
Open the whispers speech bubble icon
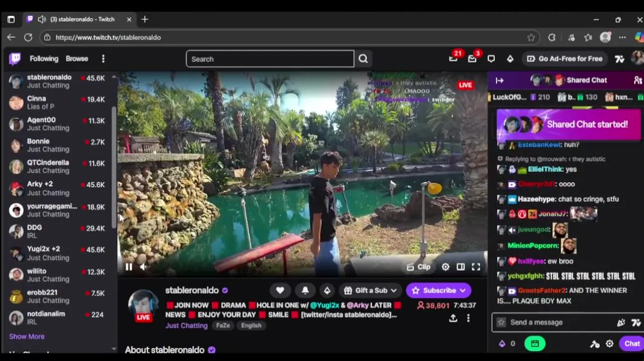491,59
